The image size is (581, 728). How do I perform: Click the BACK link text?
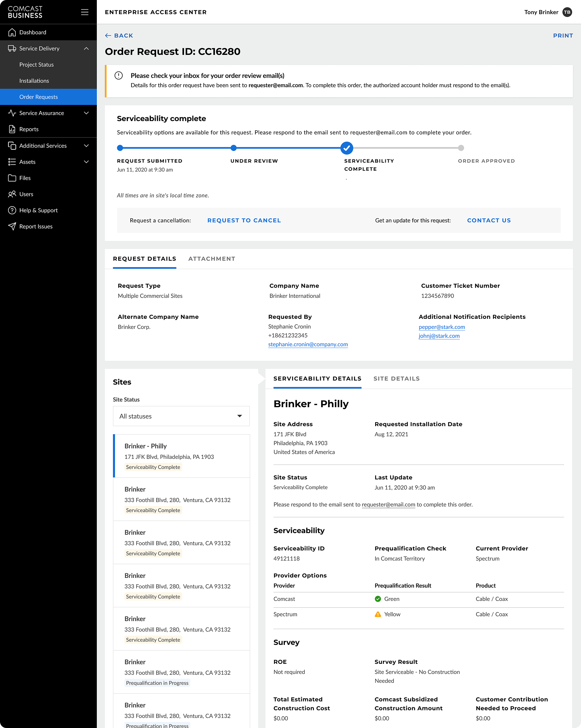[123, 36]
